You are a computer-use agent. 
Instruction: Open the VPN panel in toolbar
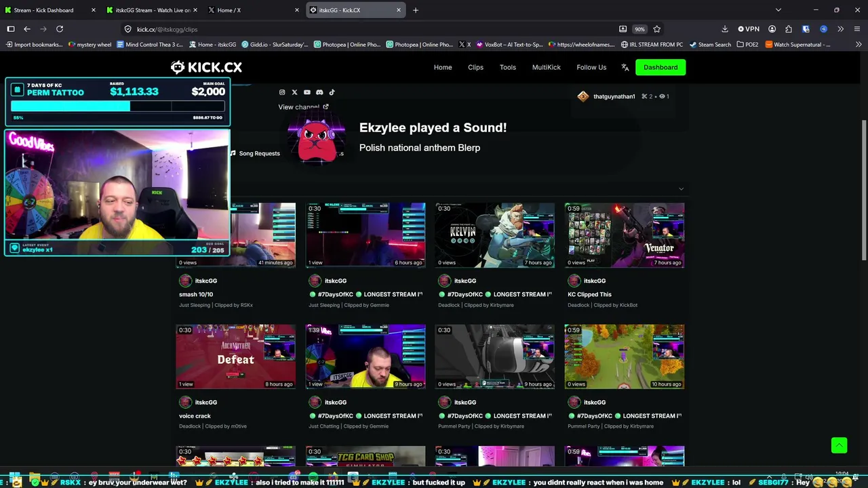pyautogui.click(x=749, y=29)
